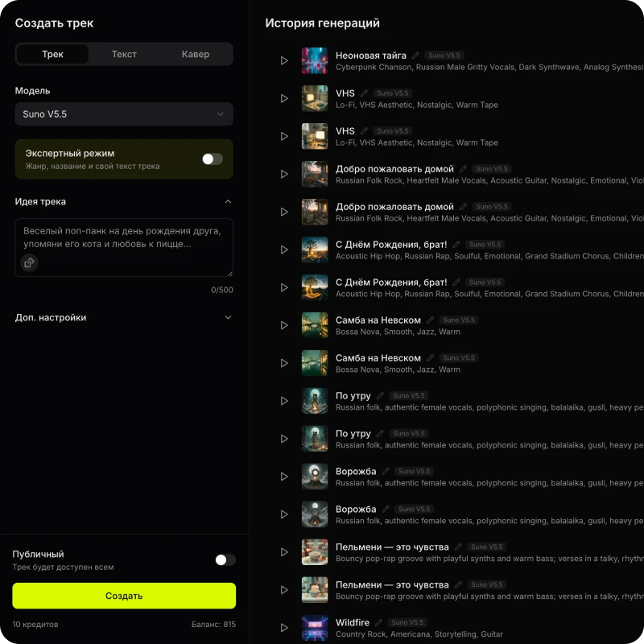Click the pencil icon on the first По утру
Image resolution: width=644 pixels, height=644 pixels.
pyautogui.click(x=380, y=396)
